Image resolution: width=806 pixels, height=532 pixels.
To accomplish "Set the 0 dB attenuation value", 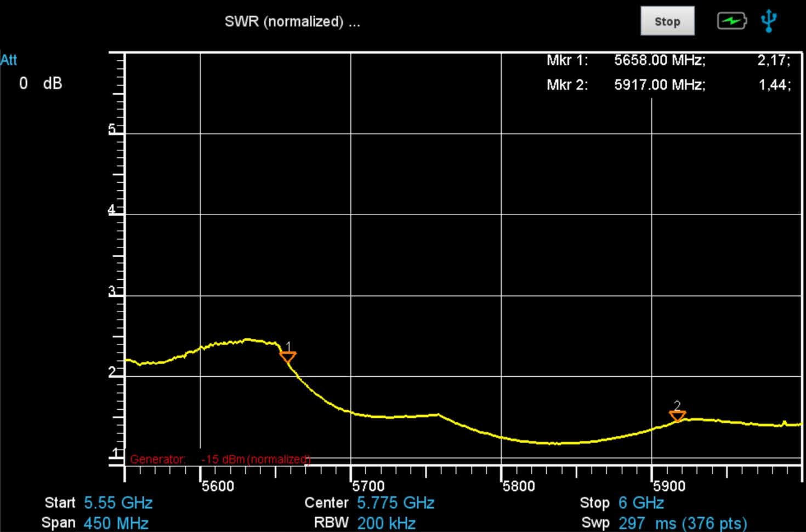I will tap(40, 83).
